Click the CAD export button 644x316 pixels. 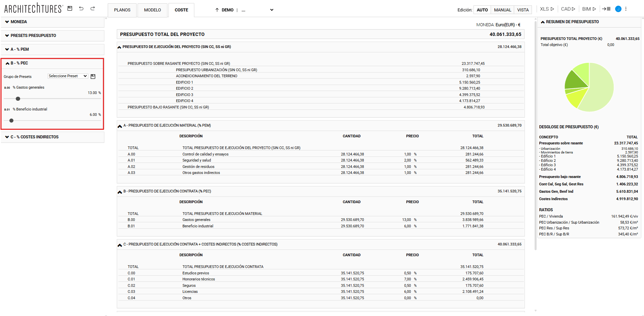568,9
